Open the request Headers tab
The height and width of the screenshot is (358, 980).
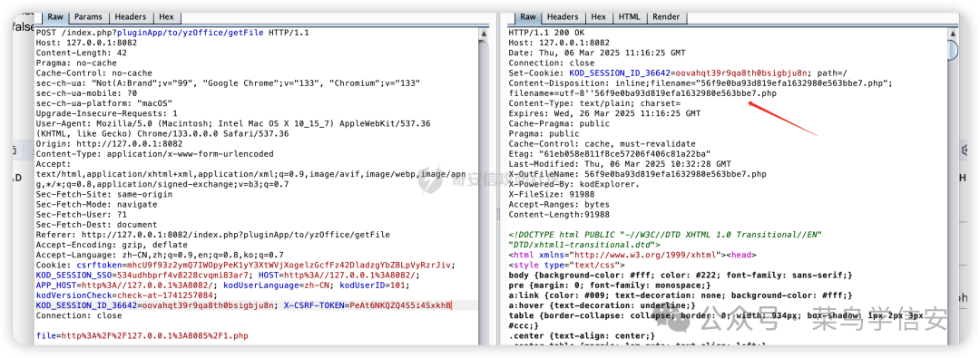[x=131, y=17]
